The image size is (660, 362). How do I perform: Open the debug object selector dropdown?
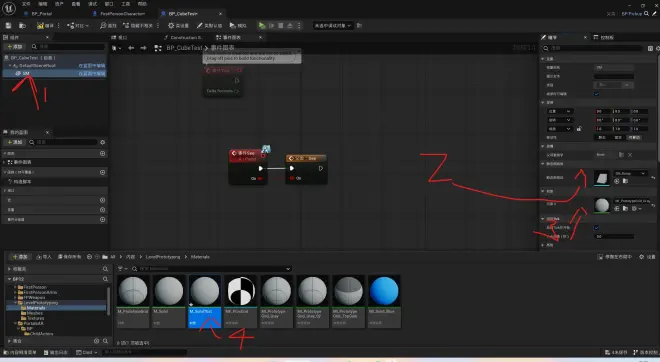[333, 26]
